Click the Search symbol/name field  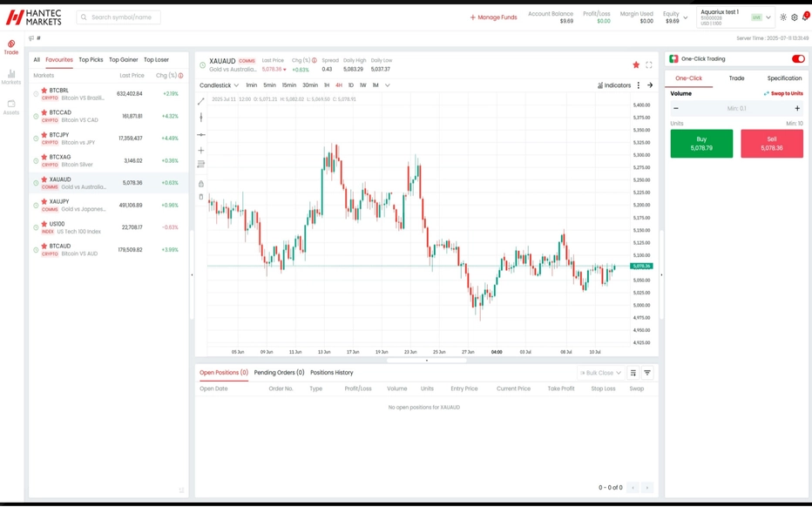[x=118, y=17]
